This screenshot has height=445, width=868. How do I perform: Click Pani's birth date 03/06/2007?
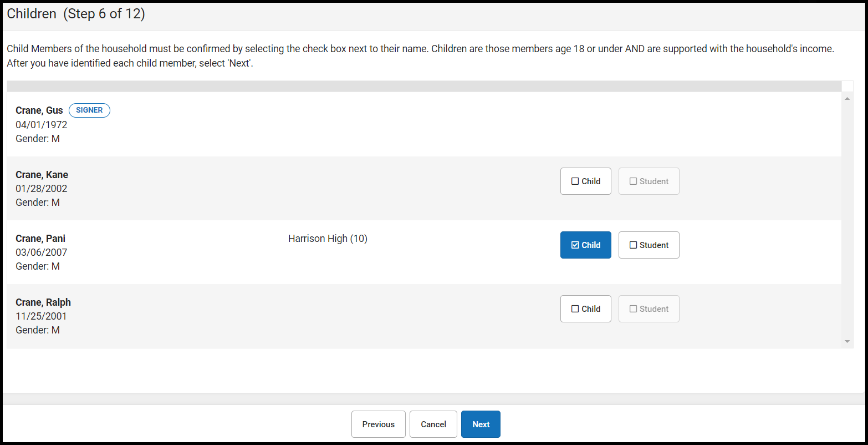click(42, 252)
